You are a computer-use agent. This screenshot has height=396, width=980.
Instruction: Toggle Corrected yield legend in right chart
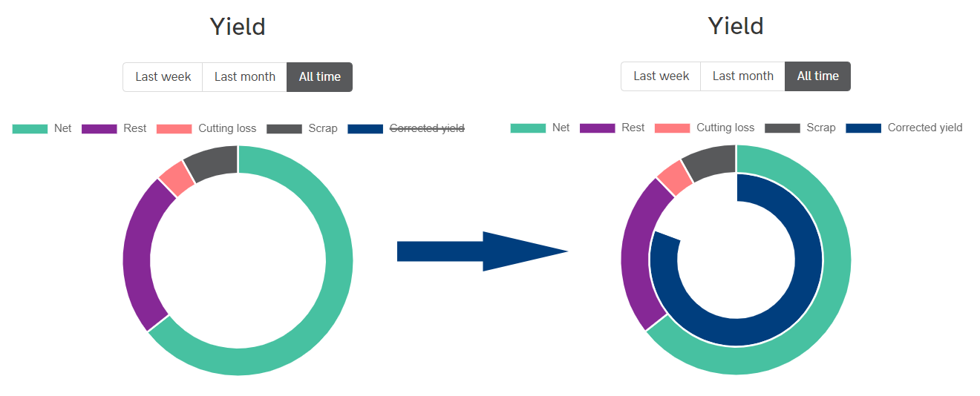[x=924, y=128]
